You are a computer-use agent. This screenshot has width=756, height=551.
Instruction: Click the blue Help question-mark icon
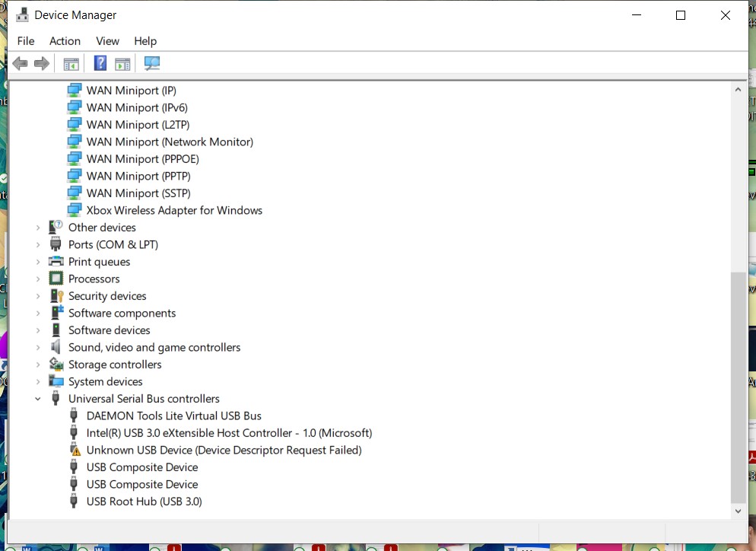click(100, 64)
